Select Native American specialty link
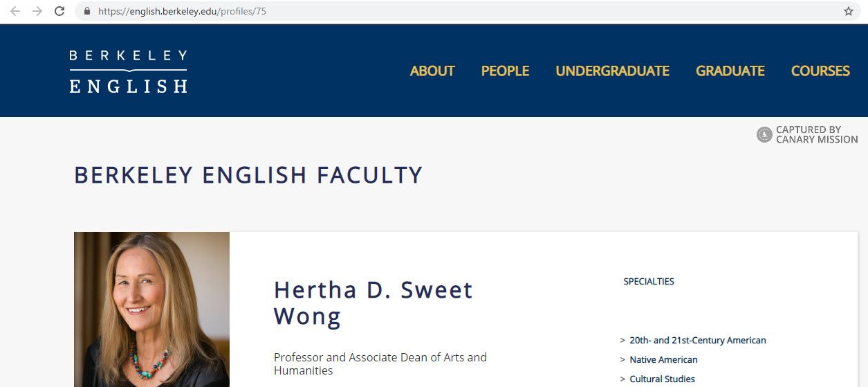Image resolution: width=868 pixels, height=387 pixels. pos(663,360)
